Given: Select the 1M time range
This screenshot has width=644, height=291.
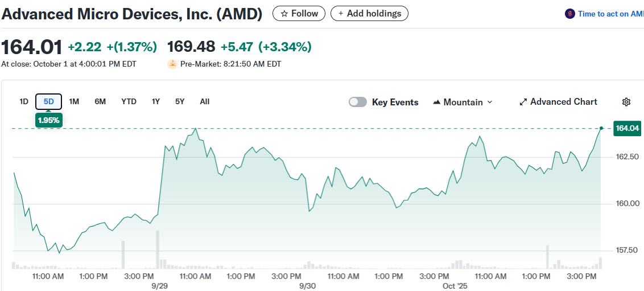Looking at the screenshot, I should [x=74, y=101].
